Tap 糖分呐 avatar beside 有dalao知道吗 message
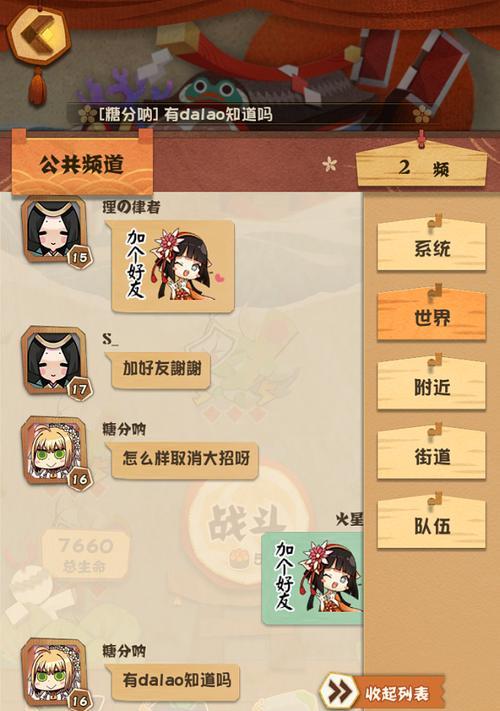The image size is (500, 711). 54,672
